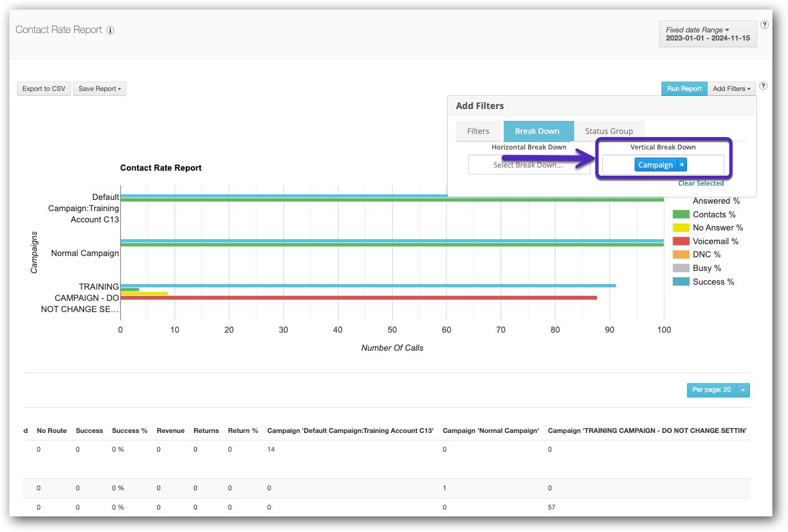The width and height of the screenshot is (788, 532).
Task: Toggle the DNC % orange legend swatch
Action: (x=681, y=255)
